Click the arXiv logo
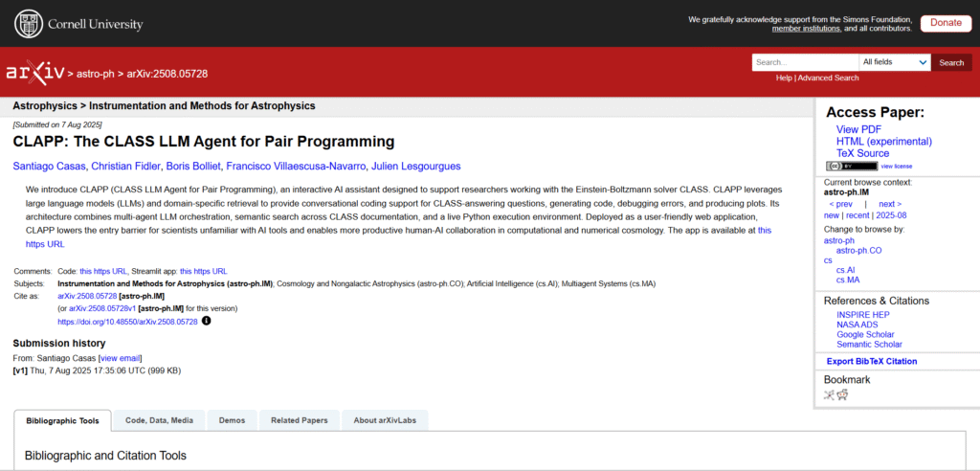Image resolution: width=980 pixels, height=471 pixels. tap(33, 73)
